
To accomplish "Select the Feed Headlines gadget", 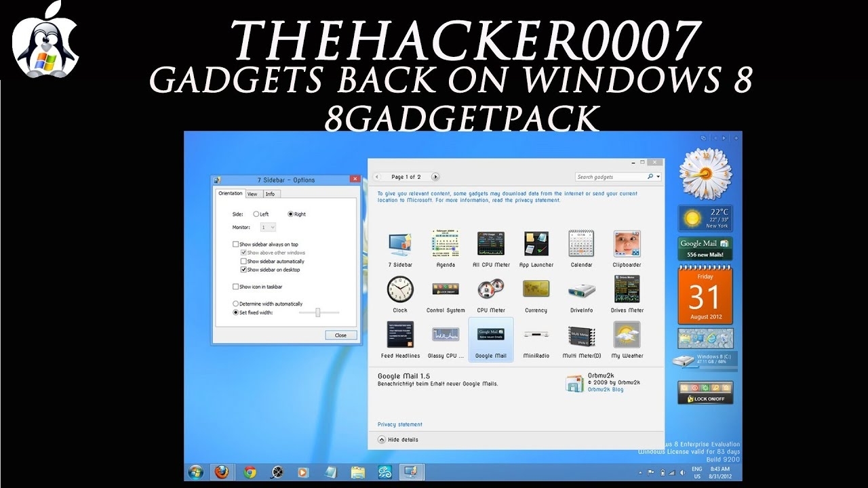I will (x=400, y=335).
